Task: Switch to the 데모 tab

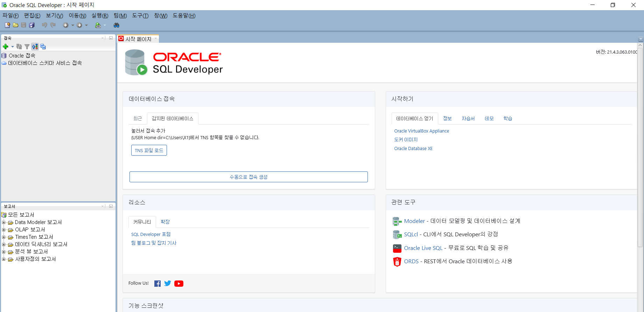Action: tap(489, 118)
